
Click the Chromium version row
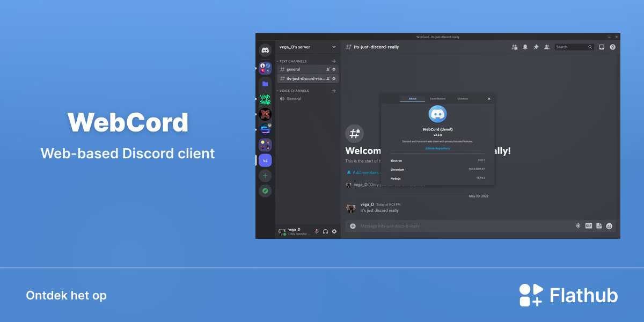click(437, 169)
